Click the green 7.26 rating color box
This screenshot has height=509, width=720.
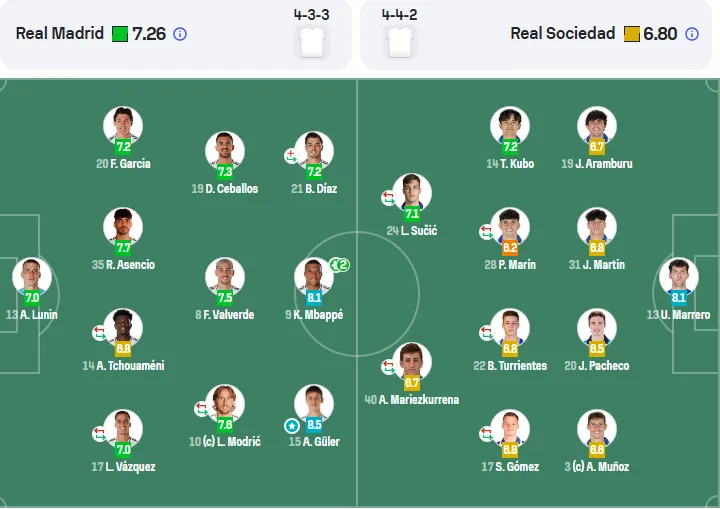click(x=120, y=34)
